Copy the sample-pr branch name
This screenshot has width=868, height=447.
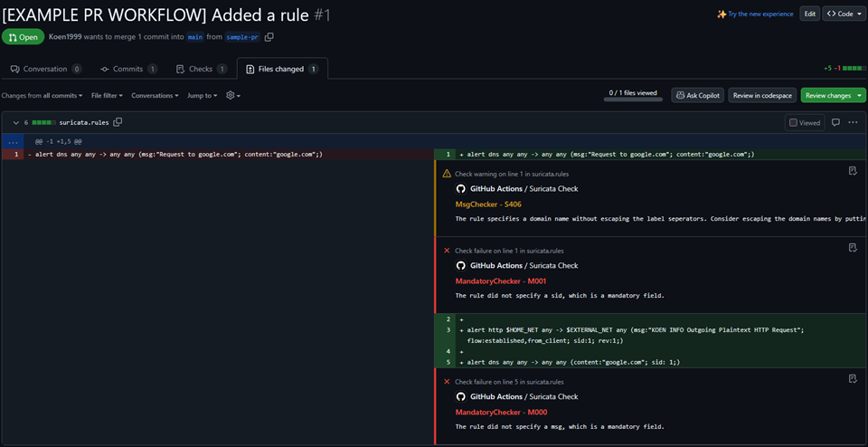[269, 37]
